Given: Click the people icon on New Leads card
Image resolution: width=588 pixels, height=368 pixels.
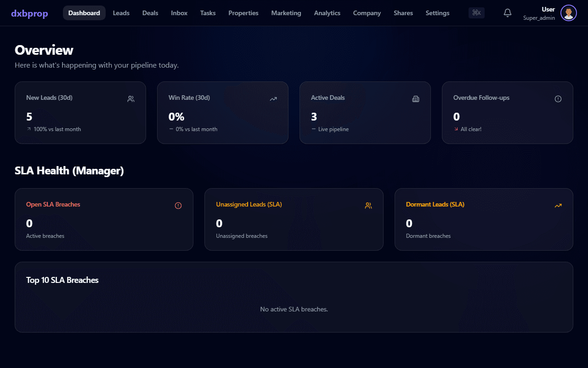Looking at the screenshot, I should pyautogui.click(x=131, y=99).
